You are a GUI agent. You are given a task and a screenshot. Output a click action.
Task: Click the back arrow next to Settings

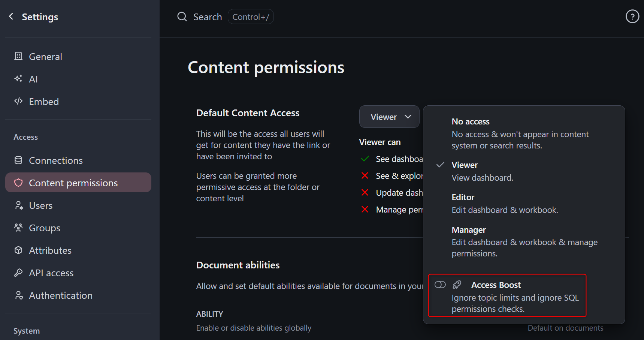pyautogui.click(x=11, y=16)
